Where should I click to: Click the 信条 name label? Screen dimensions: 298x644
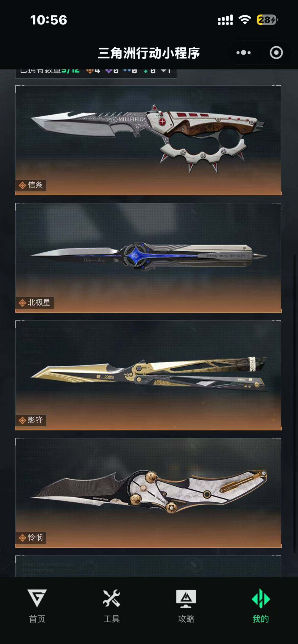(x=35, y=185)
